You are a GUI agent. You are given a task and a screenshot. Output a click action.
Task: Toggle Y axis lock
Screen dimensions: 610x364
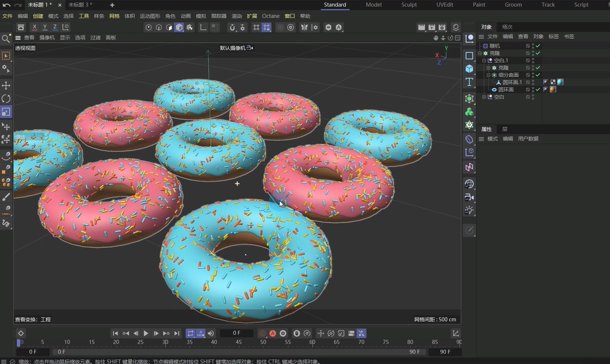point(45,27)
